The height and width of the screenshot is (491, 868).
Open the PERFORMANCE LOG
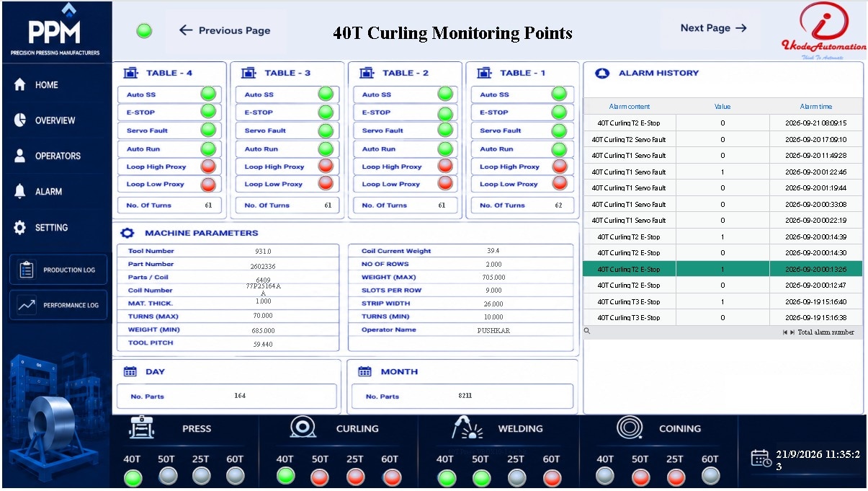coord(58,305)
